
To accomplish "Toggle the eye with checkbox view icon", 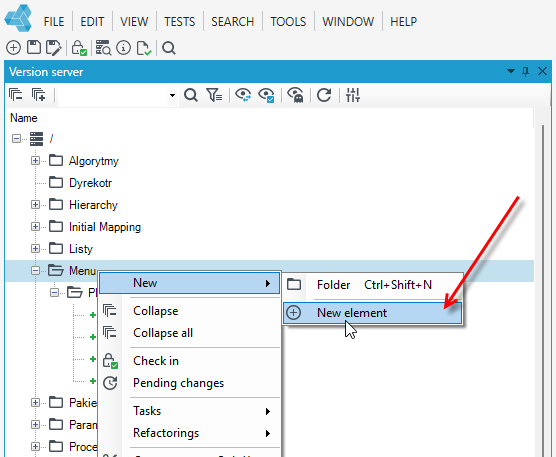I will (x=266, y=95).
